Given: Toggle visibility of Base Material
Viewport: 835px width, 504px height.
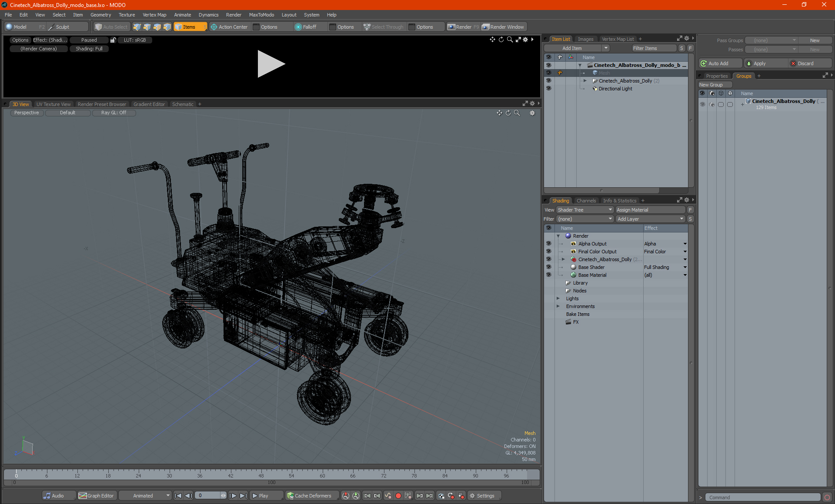Looking at the screenshot, I should click(x=548, y=275).
